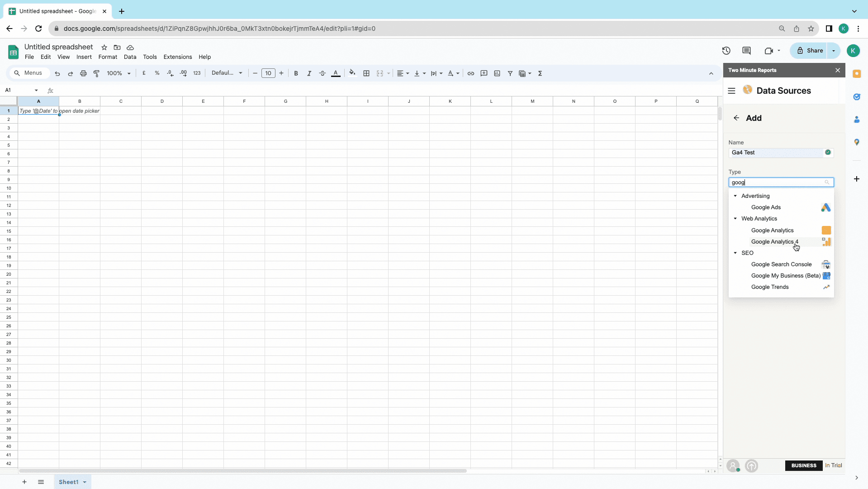The width and height of the screenshot is (868, 489).
Task: Click the Share button
Action: coord(810,51)
